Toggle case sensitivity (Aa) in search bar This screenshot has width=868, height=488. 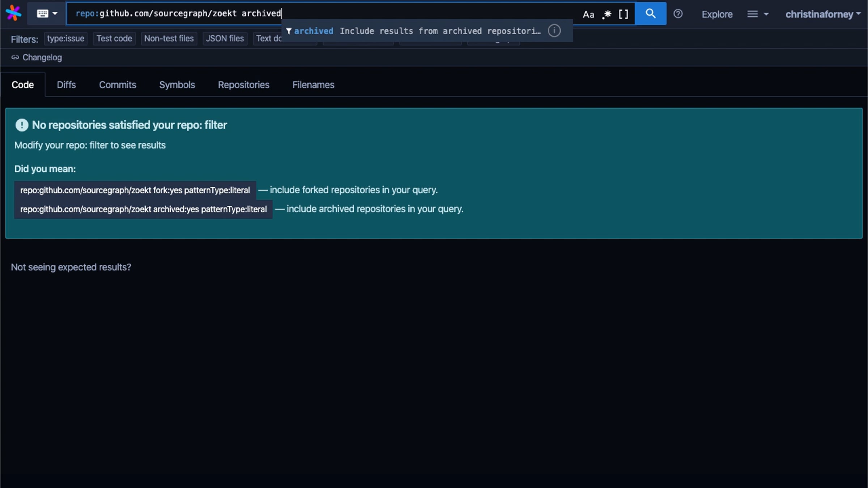pos(588,14)
